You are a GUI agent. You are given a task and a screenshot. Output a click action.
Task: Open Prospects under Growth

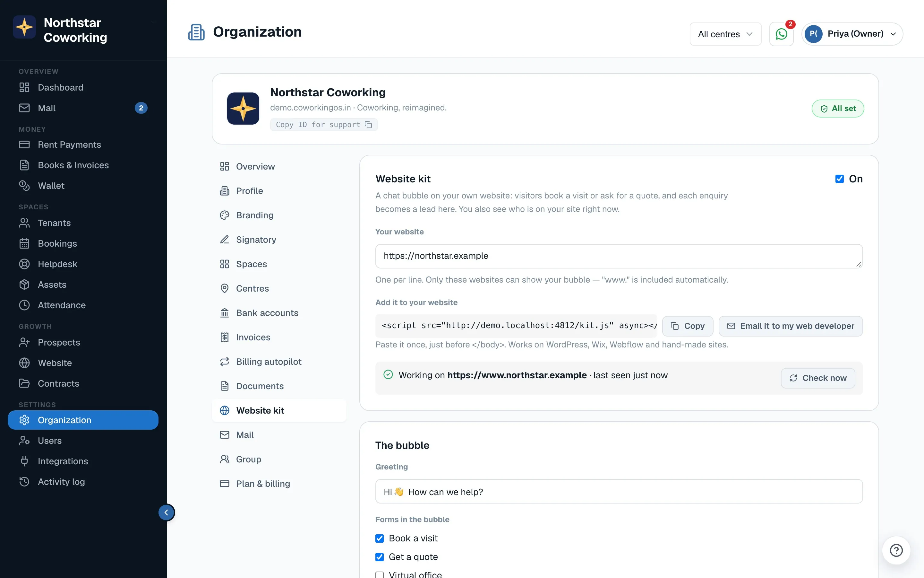coord(83,342)
